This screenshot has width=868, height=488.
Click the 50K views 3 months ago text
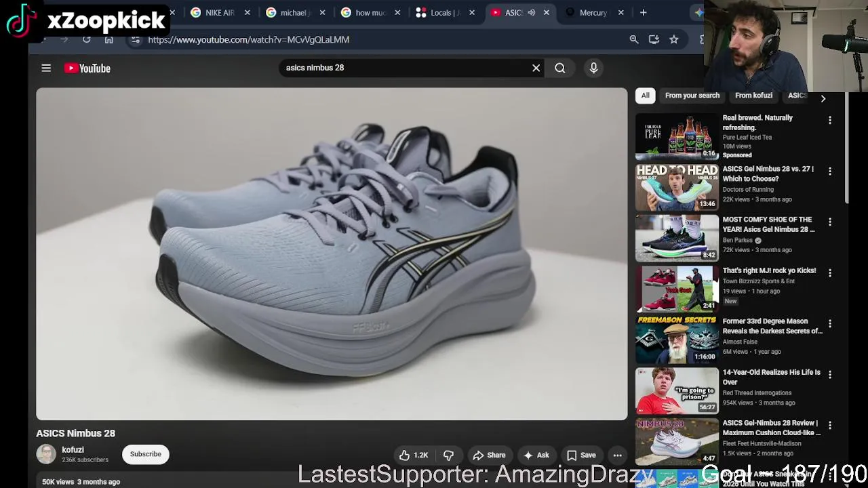pyautogui.click(x=81, y=482)
